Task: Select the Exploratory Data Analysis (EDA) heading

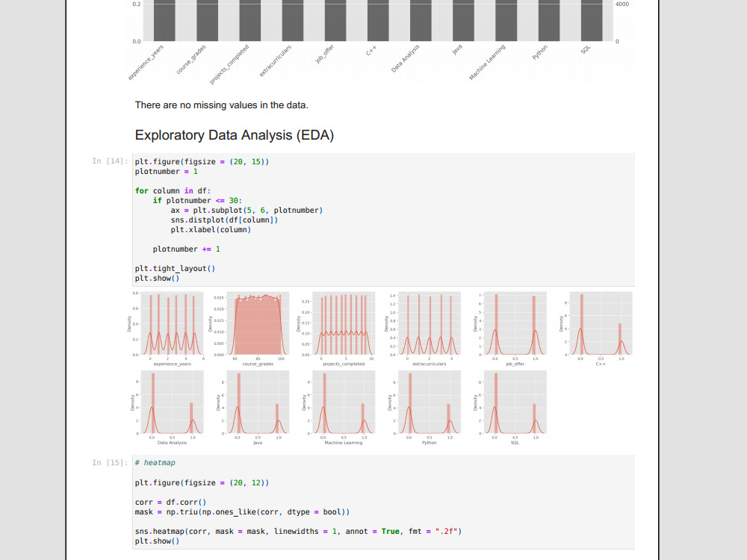Action: click(235, 135)
